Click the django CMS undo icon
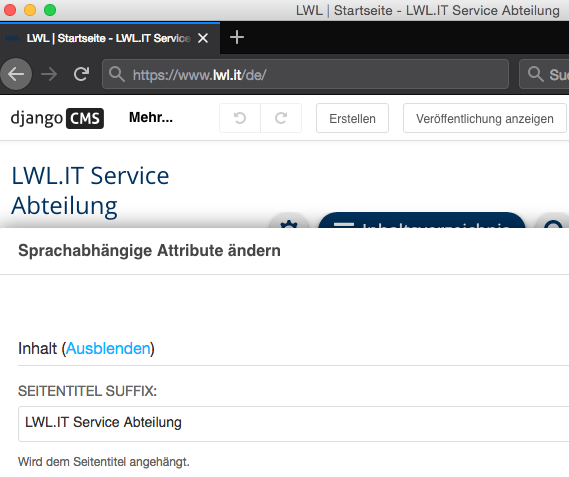The height and width of the screenshot is (477, 569). click(240, 118)
